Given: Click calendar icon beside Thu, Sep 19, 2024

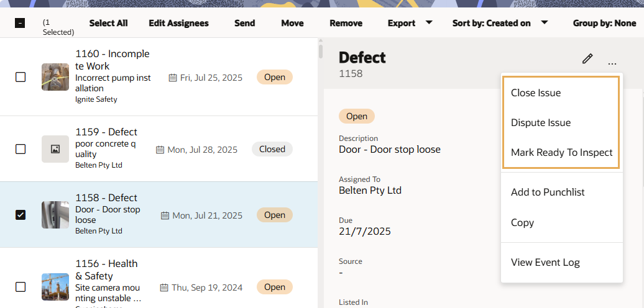Looking at the screenshot, I should [x=164, y=288].
